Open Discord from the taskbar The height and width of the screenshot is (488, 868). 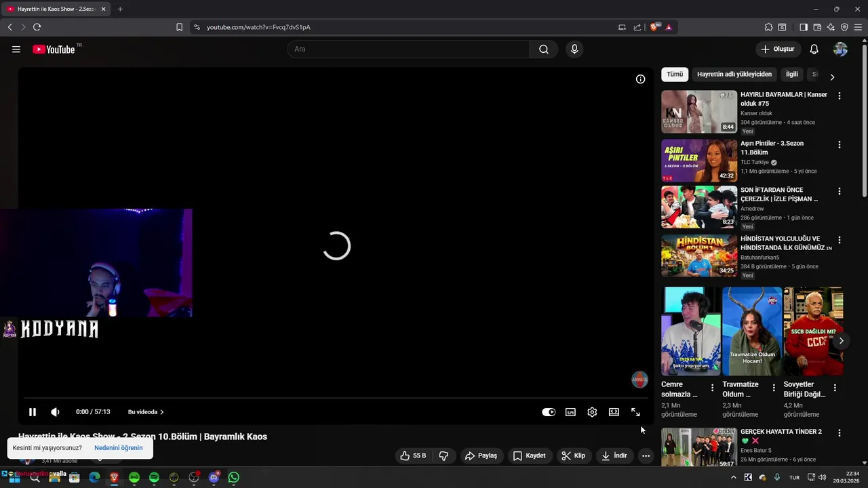coord(214,477)
